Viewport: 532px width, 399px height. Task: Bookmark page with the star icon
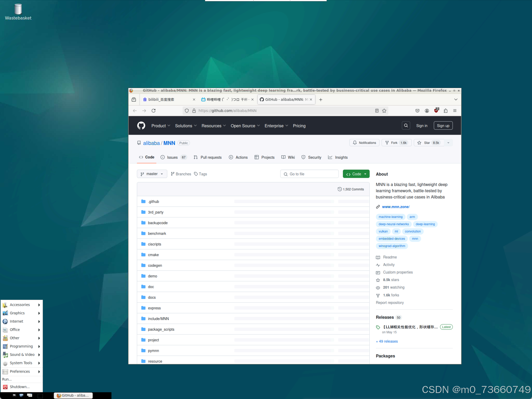384,111
